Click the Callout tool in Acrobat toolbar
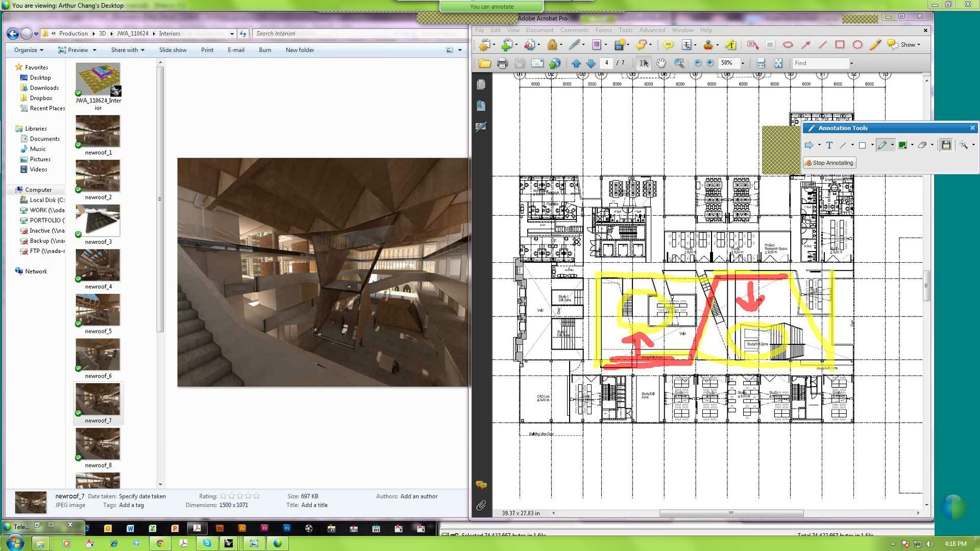Image resolution: width=980 pixels, height=551 pixels. pyautogui.click(x=752, y=45)
